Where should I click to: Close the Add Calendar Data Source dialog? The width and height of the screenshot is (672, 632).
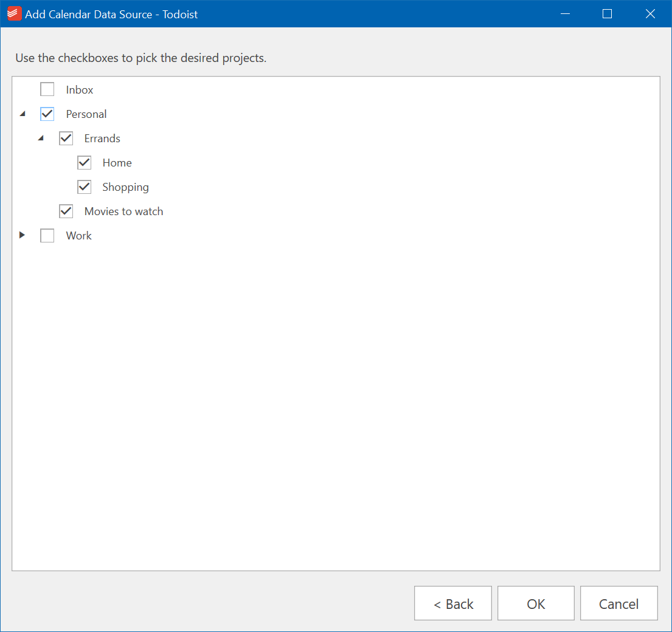pos(650,14)
